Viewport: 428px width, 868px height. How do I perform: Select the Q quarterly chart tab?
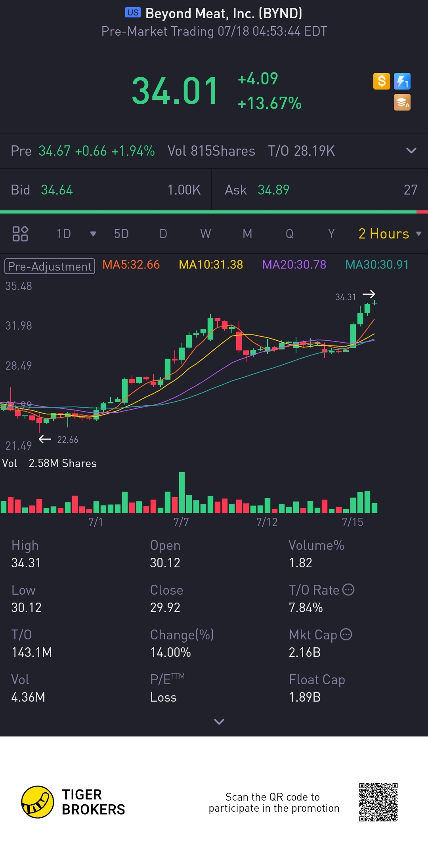290,234
